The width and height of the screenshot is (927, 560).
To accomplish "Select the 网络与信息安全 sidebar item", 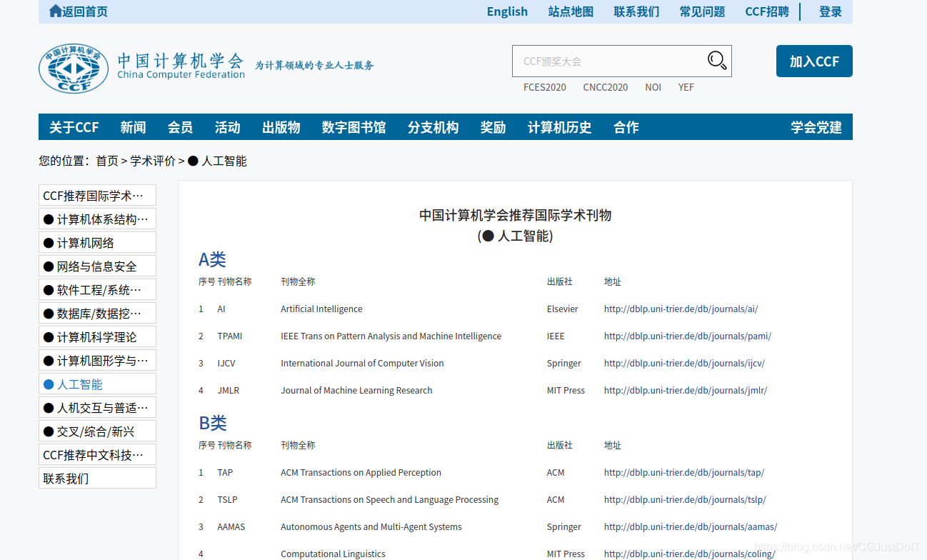I will click(x=97, y=266).
